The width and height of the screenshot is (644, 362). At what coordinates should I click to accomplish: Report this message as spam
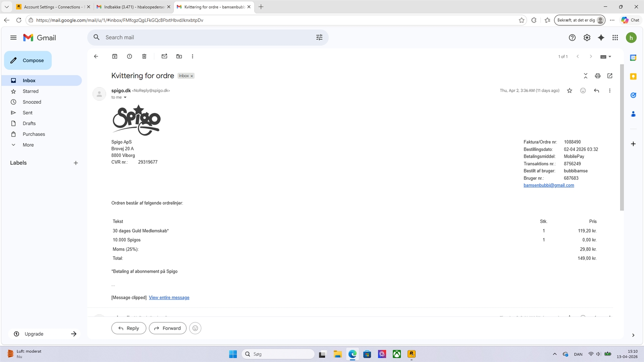(x=129, y=56)
